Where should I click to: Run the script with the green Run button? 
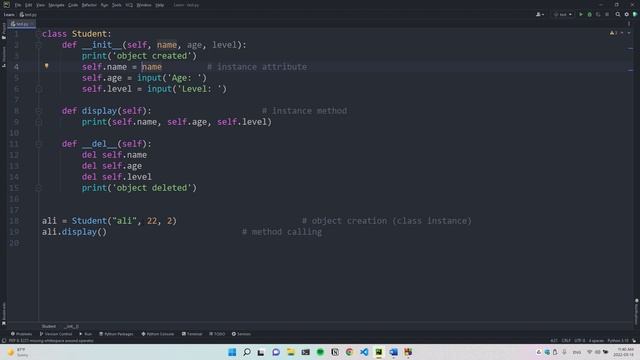581,14
